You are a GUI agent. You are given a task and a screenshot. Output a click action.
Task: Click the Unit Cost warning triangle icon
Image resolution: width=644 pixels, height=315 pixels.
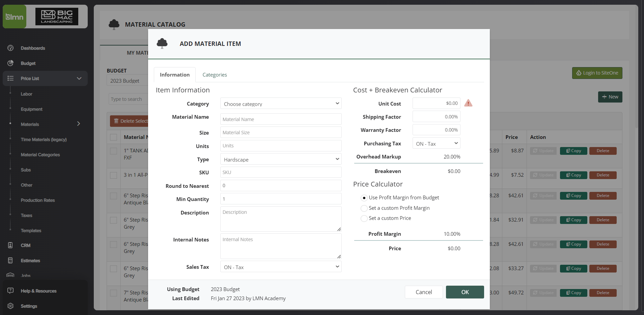coord(468,103)
